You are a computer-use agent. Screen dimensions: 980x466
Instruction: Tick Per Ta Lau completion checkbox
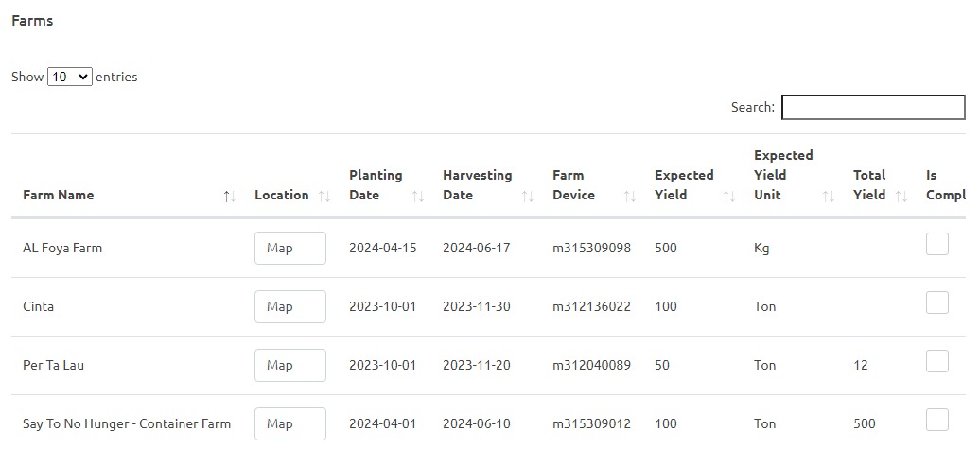point(936,362)
